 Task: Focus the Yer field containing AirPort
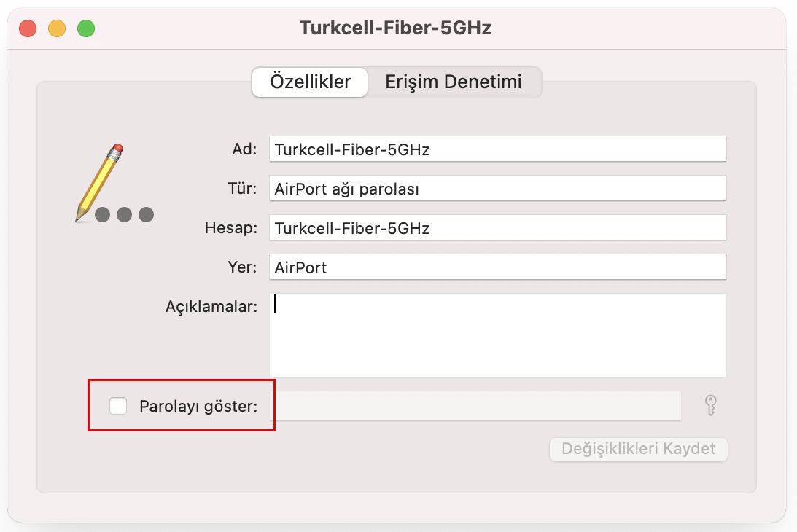click(x=497, y=267)
